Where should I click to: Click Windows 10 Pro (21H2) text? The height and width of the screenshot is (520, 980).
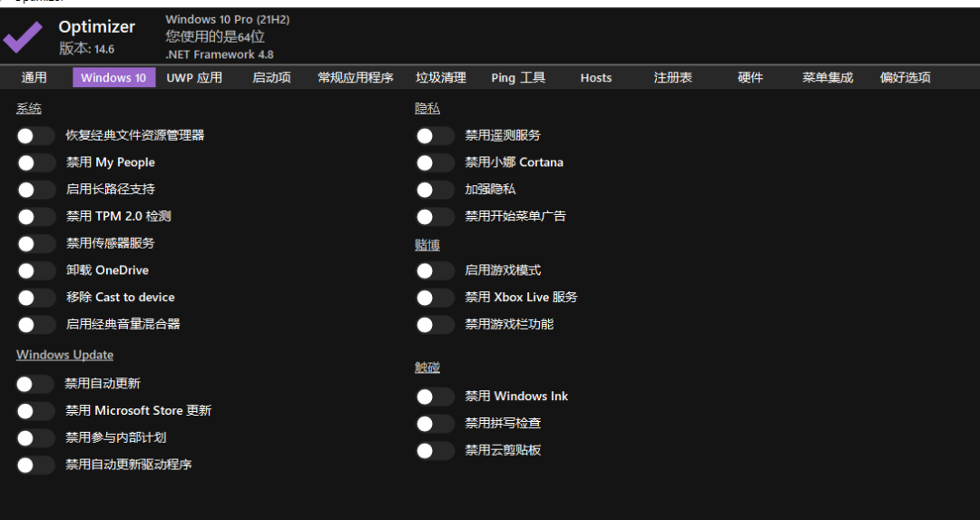pos(228,19)
